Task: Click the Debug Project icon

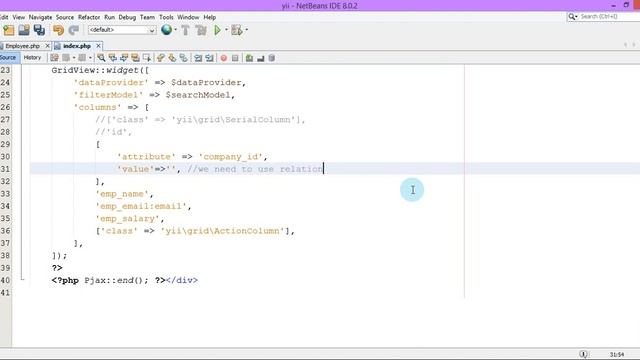Action: point(236,30)
